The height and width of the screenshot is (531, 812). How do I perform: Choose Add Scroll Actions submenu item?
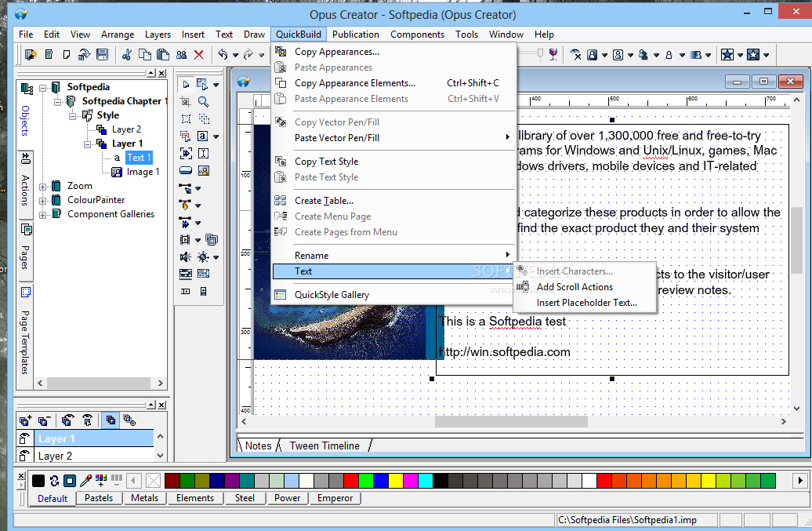tap(585, 287)
